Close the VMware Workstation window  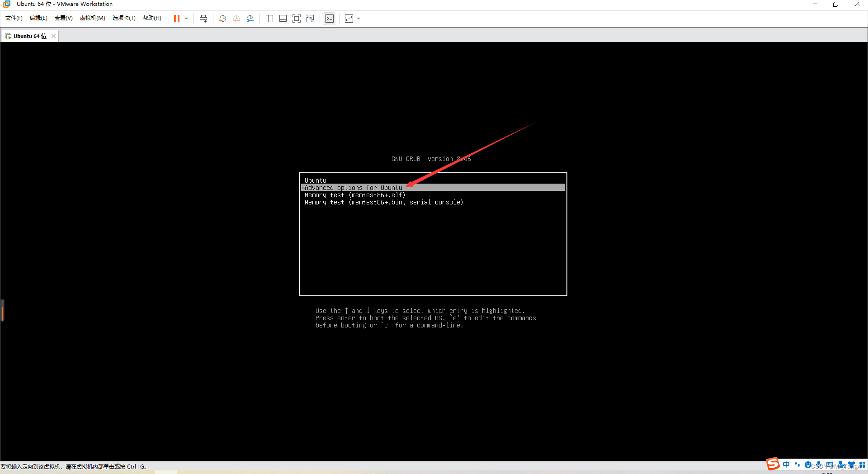point(857,4)
